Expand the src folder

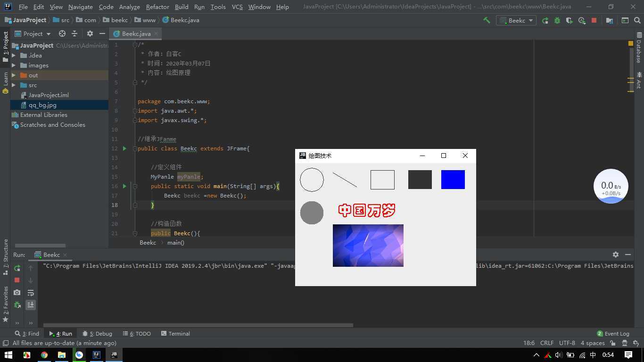[x=14, y=85]
